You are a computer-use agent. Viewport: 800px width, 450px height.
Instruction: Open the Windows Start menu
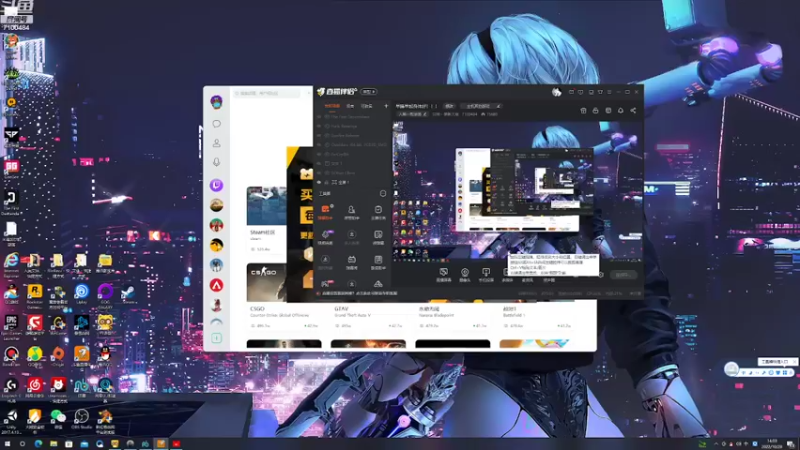[7, 444]
